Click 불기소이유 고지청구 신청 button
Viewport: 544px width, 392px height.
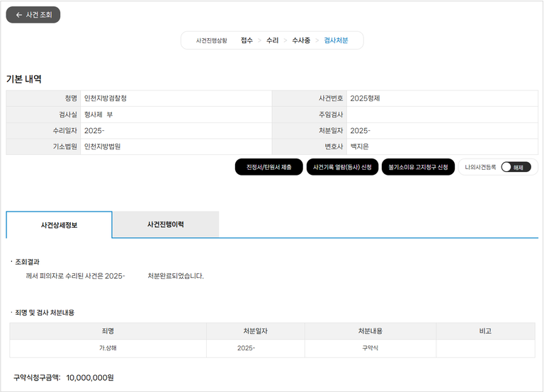[x=417, y=167]
